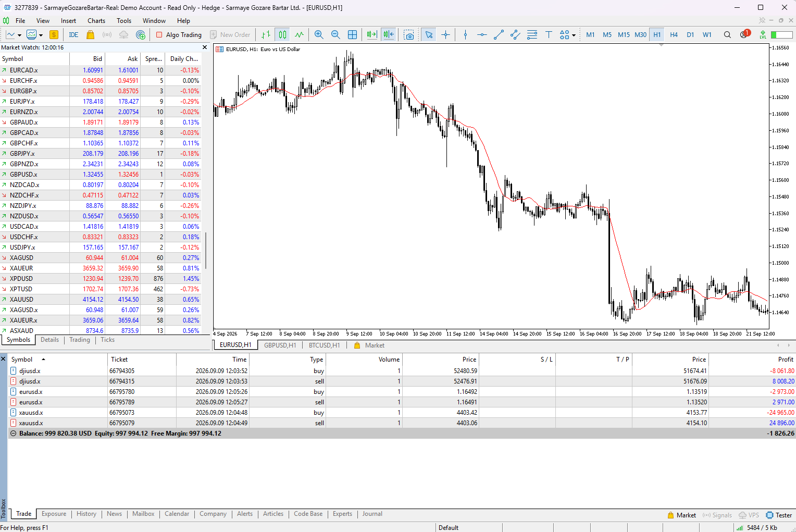Switch chart to line chart style
796x532 pixels.
tap(299, 35)
